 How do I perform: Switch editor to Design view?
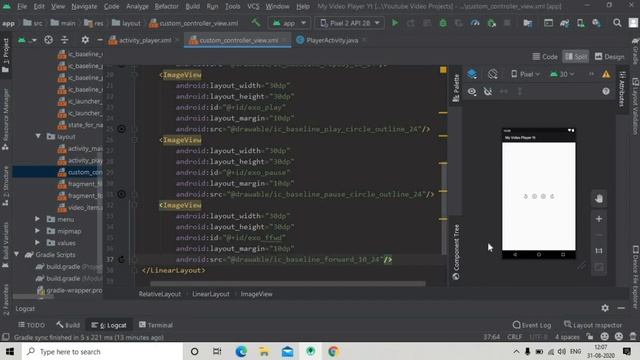(609, 57)
